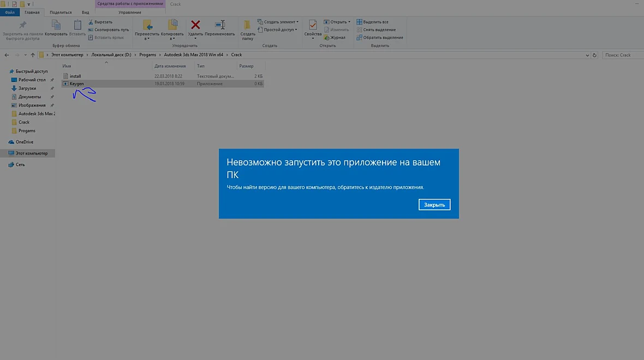The width and height of the screenshot is (644, 360).
Task: Click the Журнал (History) icon
Action: click(326, 37)
